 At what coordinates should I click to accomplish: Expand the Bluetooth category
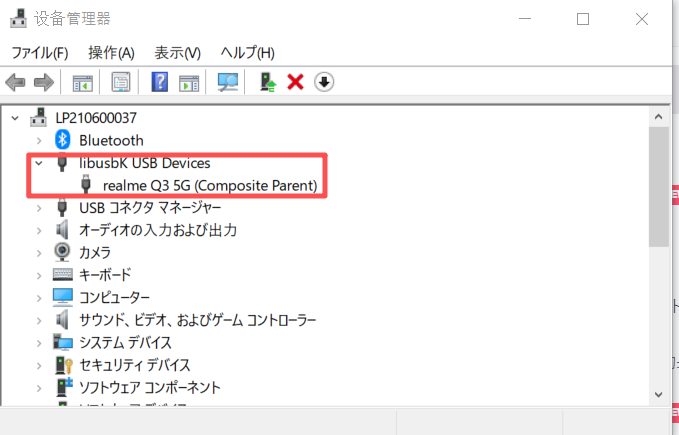39,141
